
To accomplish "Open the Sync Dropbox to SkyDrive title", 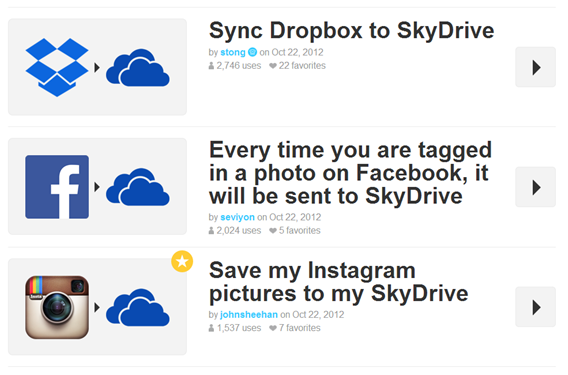I will [351, 30].
